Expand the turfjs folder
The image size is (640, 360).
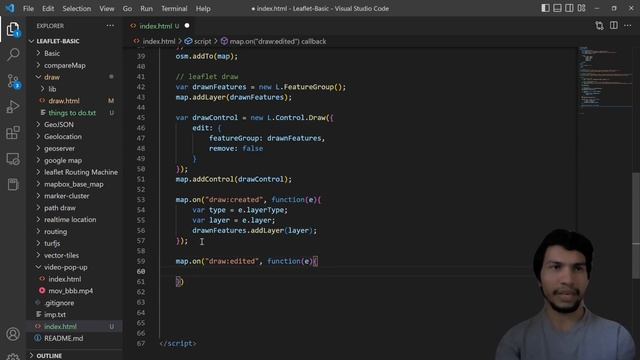tap(52, 243)
